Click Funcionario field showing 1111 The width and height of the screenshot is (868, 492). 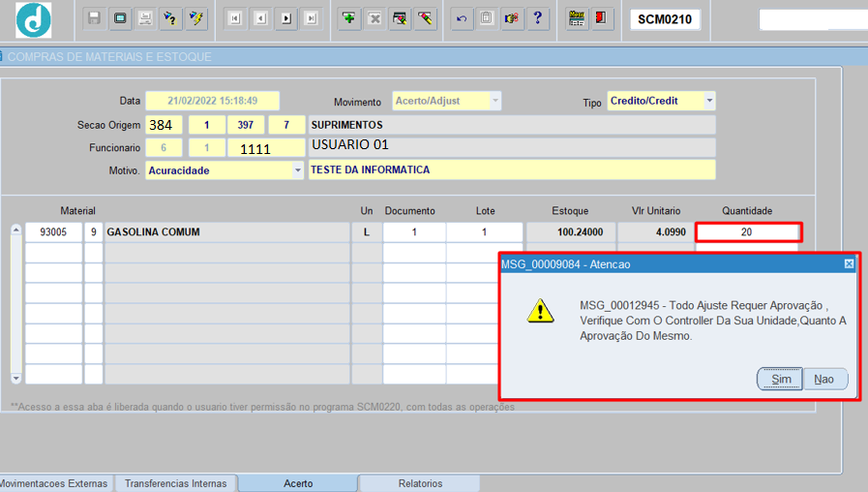tap(266, 148)
